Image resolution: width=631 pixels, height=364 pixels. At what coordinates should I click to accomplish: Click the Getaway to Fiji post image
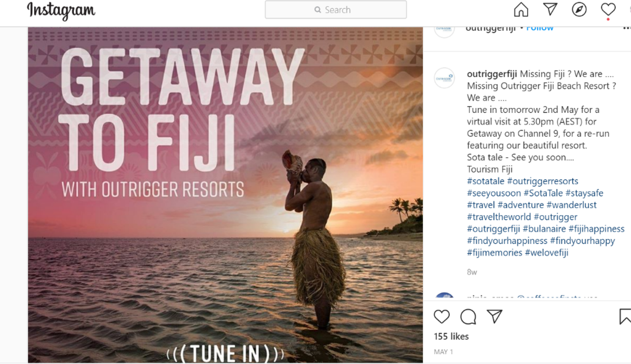click(x=225, y=195)
